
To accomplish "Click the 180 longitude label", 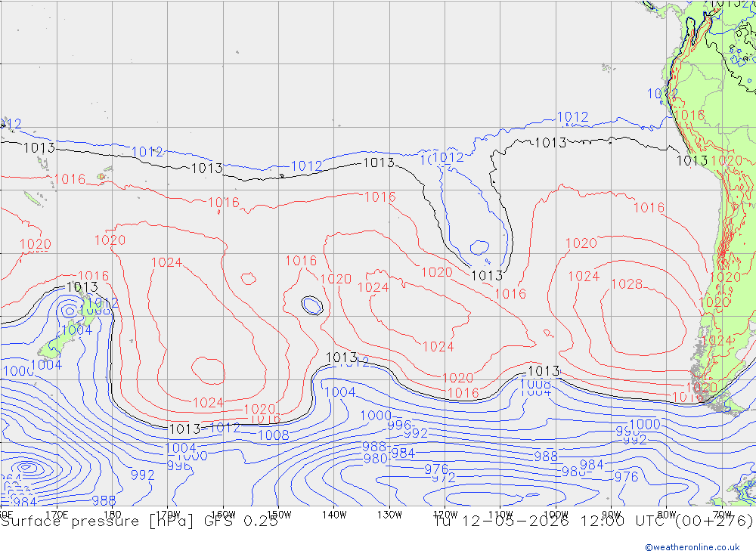I will click(x=113, y=515).
